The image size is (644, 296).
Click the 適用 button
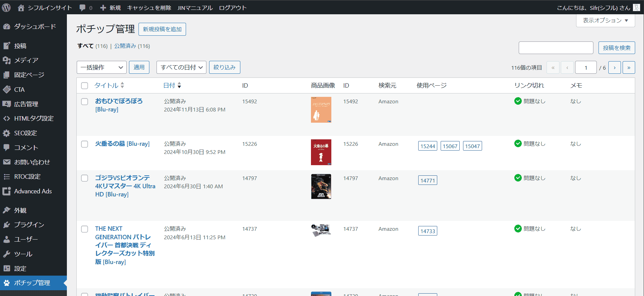(139, 67)
